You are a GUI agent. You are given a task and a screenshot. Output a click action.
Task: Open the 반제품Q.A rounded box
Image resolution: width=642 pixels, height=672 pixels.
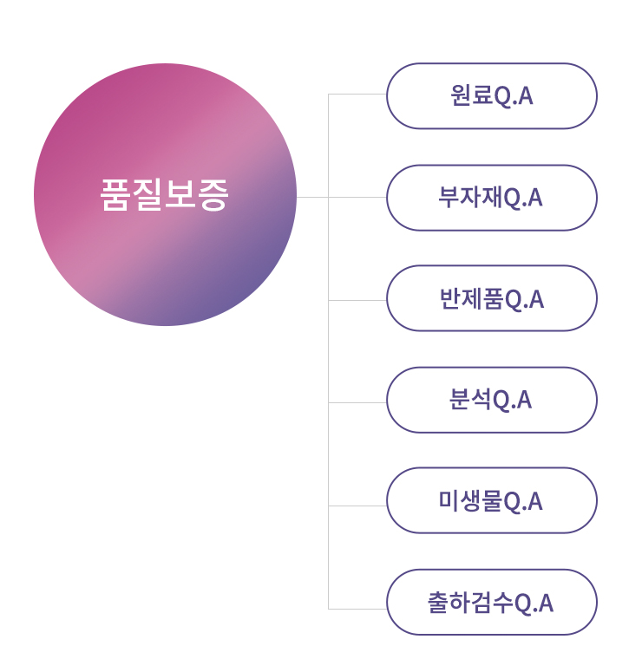pyautogui.click(x=491, y=298)
